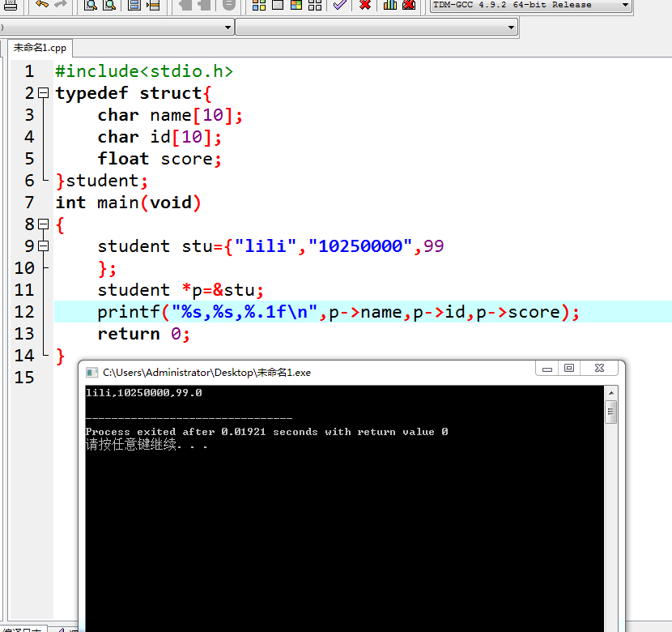The width and height of the screenshot is (672, 632).
Task: Place cursor on 'char id[10];'
Action: (159, 137)
